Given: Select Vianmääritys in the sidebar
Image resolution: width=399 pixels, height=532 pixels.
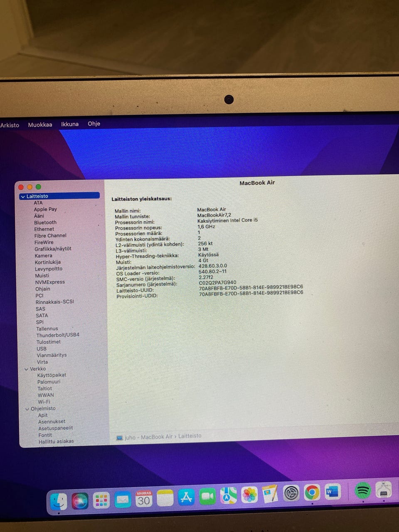Looking at the screenshot, I should [52, 355].
